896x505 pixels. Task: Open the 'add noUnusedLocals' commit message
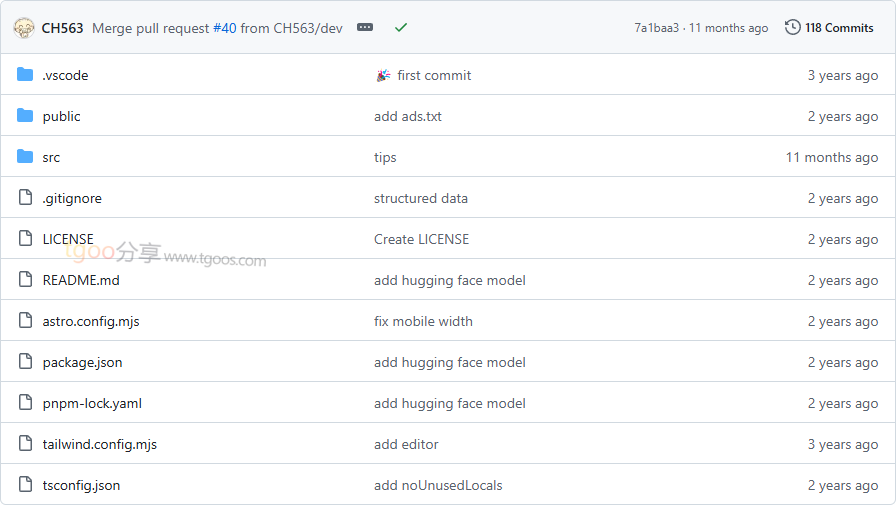438,485
